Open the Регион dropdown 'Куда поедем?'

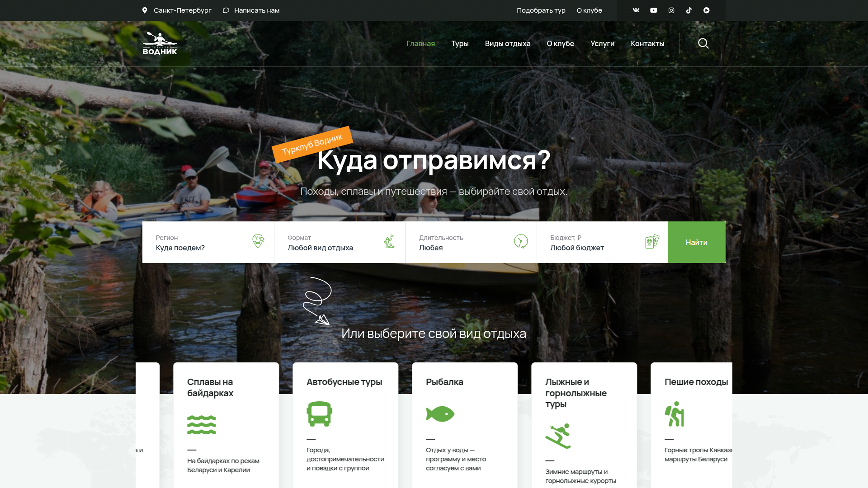coord(208,242)
